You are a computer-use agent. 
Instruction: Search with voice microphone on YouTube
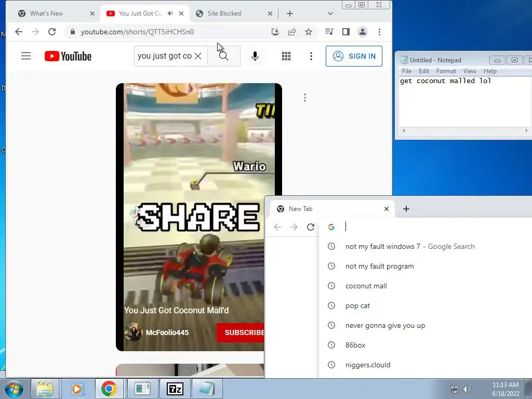tap(255, 56)
